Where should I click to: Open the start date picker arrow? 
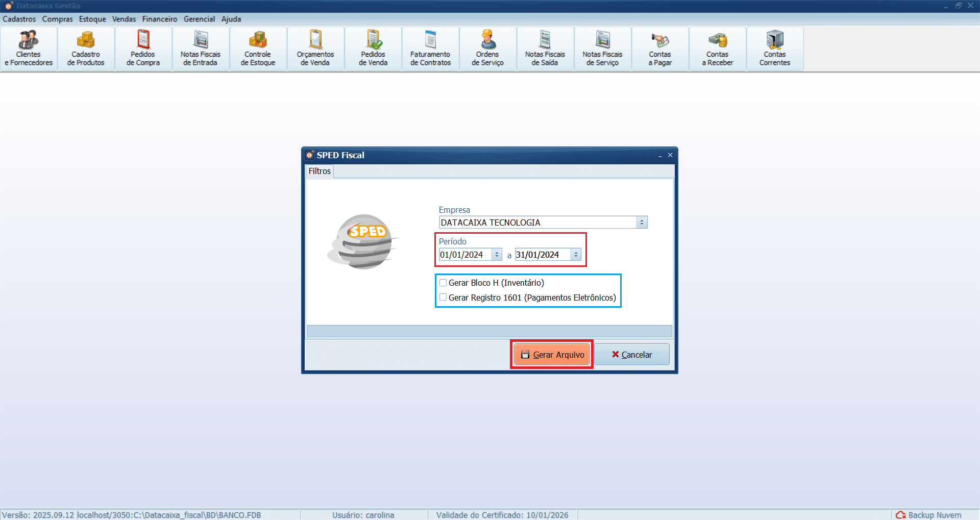[x=497, y=255]
